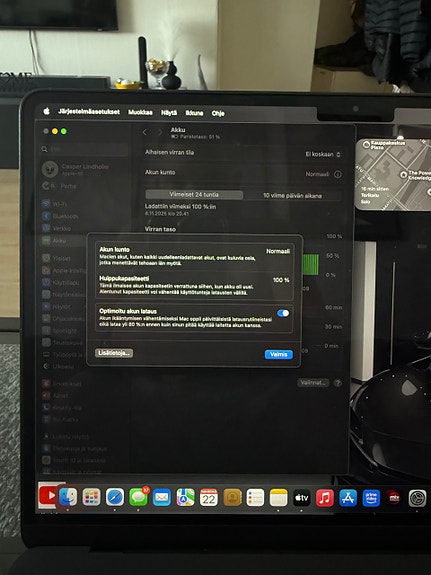Open the Muokkaa menu
The image size is (431, 575).
pyautogui.click(x=140, y=112)
